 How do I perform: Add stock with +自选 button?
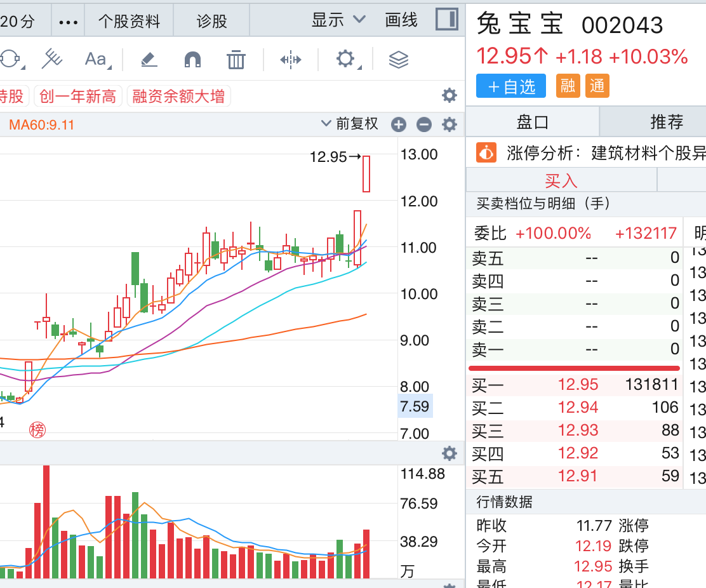[x=511, y=86]
